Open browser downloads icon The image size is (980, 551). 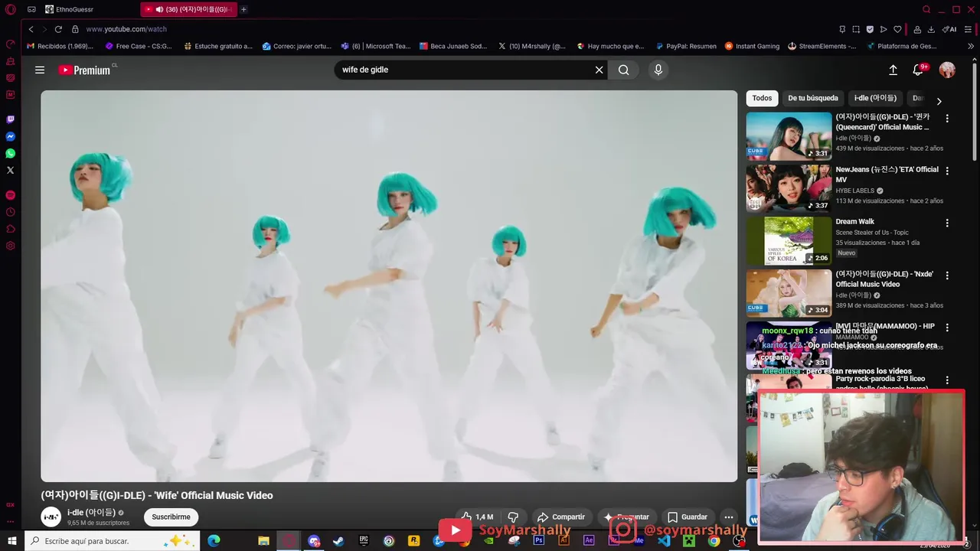[931, 29]
